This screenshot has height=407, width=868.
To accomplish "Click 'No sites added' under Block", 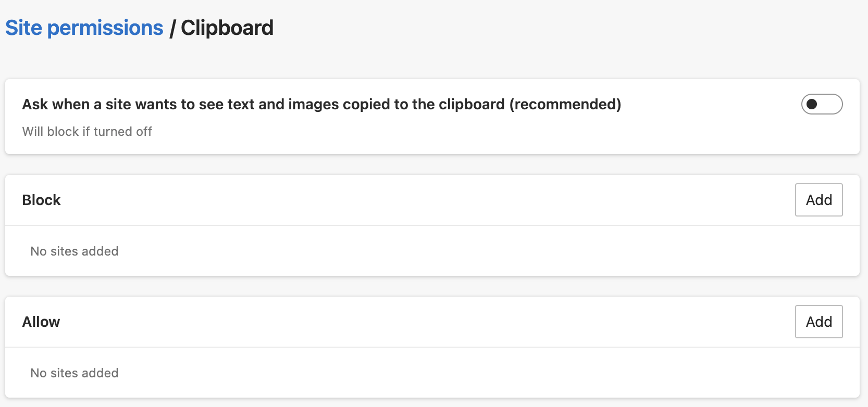I will point(75,251).
